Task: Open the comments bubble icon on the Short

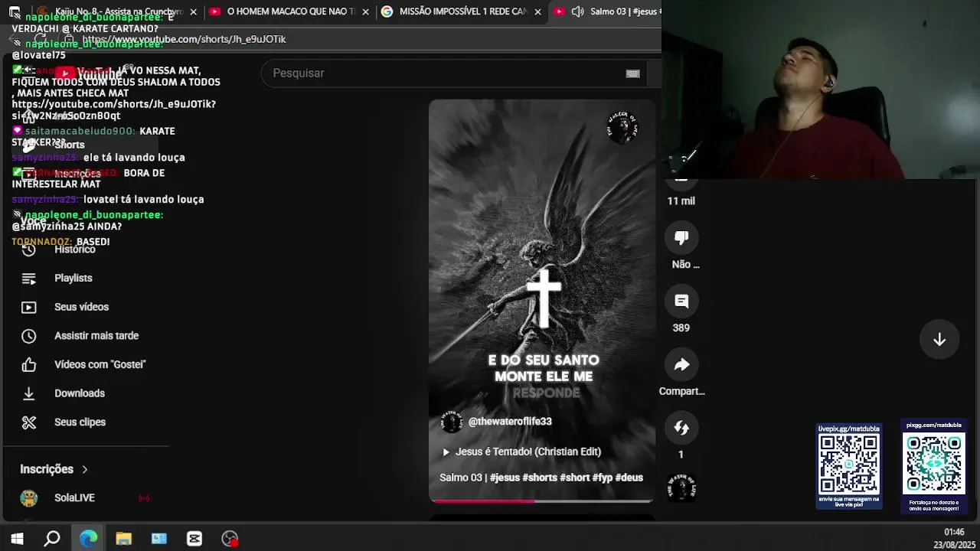Action: point(681,302)
